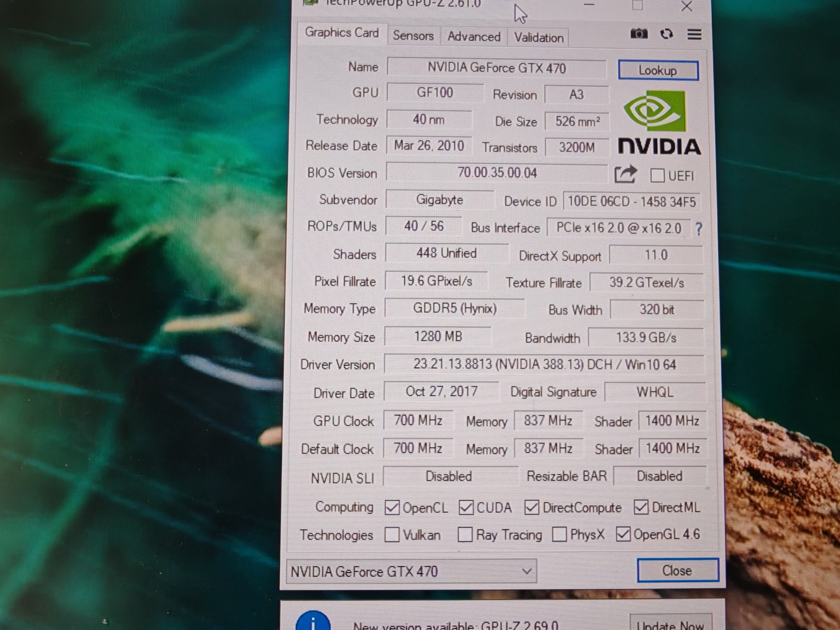Toggle the OpenGL 4.6 checkbox
Viewport: 840px width, 630px height.
(623, 534)
